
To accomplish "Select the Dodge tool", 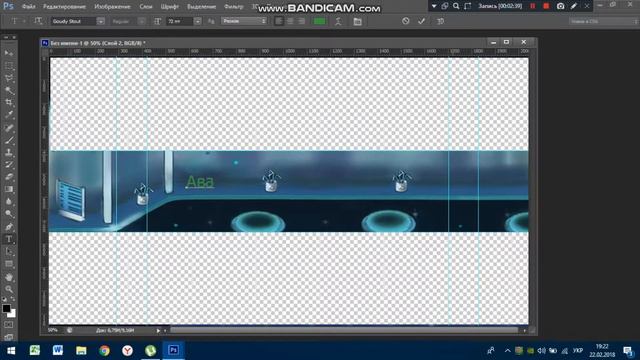I will pyautogui.click(x=9, y=213).
